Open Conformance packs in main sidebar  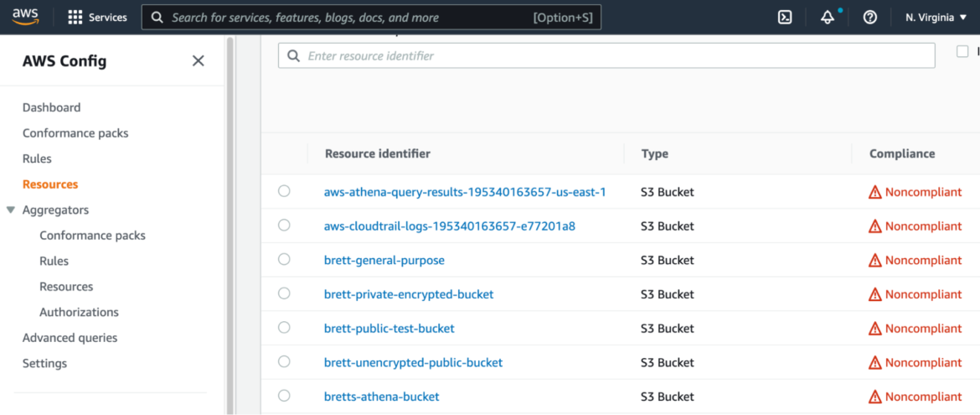point(75,133)
